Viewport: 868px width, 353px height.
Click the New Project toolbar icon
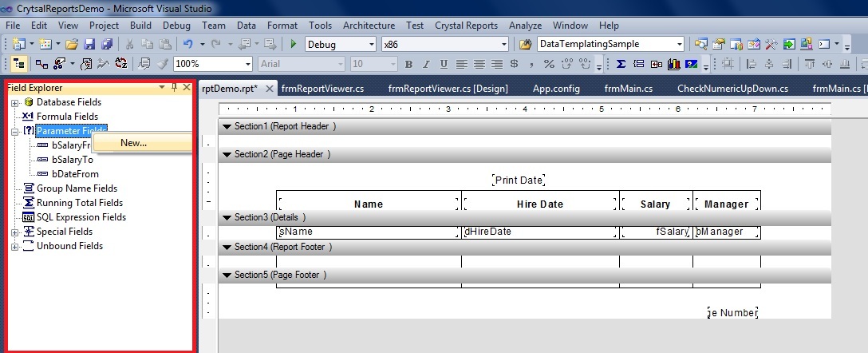19,44
